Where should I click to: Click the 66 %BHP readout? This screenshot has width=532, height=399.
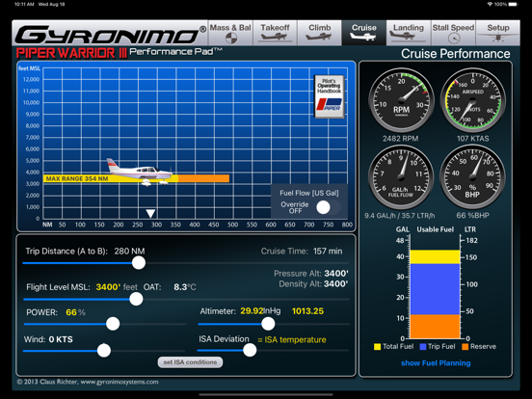coord(472,216)
